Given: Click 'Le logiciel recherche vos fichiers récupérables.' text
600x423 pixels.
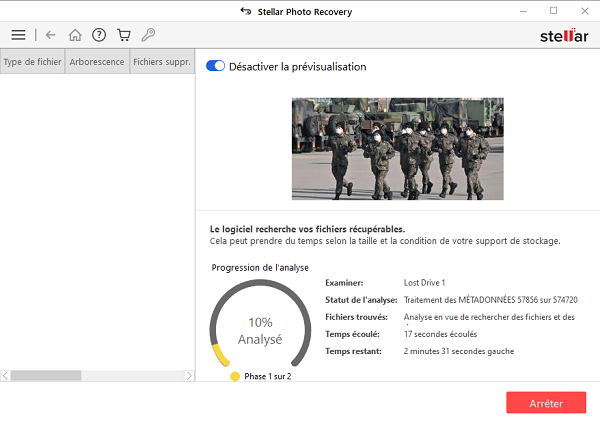Looking at the screenshot, I should click(x=307, y=229).
